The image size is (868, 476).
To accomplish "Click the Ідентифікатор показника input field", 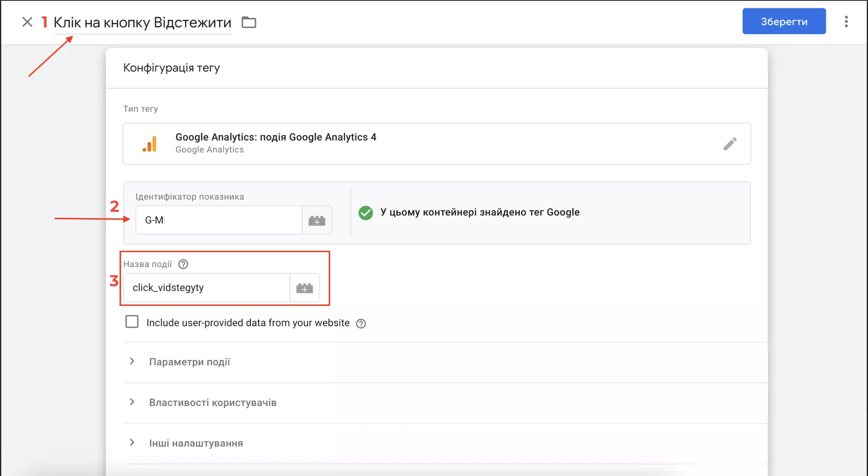I will point(219,220).
